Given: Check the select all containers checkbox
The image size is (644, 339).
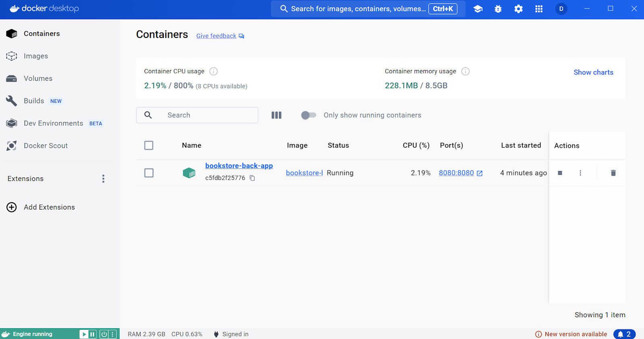Looking at the screenshot, I should (x=149, y=145).
